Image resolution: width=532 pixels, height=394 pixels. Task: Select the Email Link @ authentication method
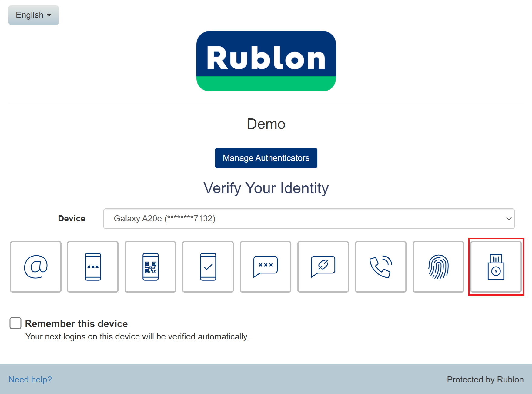coord(36,267)
